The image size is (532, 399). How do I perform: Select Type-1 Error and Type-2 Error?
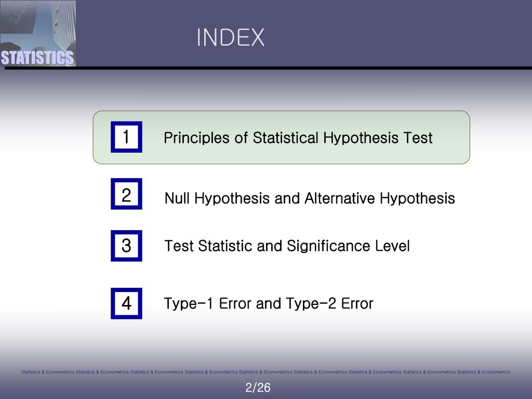269,303
